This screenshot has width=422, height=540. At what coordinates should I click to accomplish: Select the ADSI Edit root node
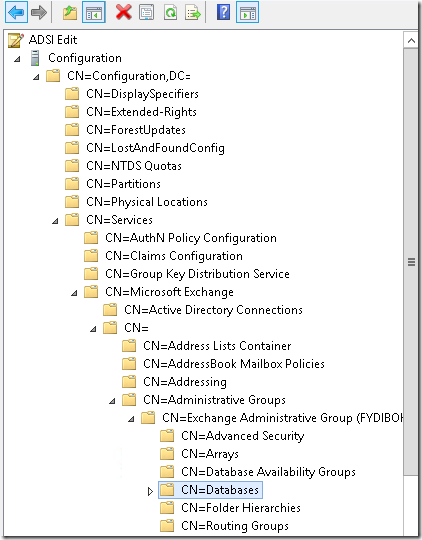click(x=53, y=40)
